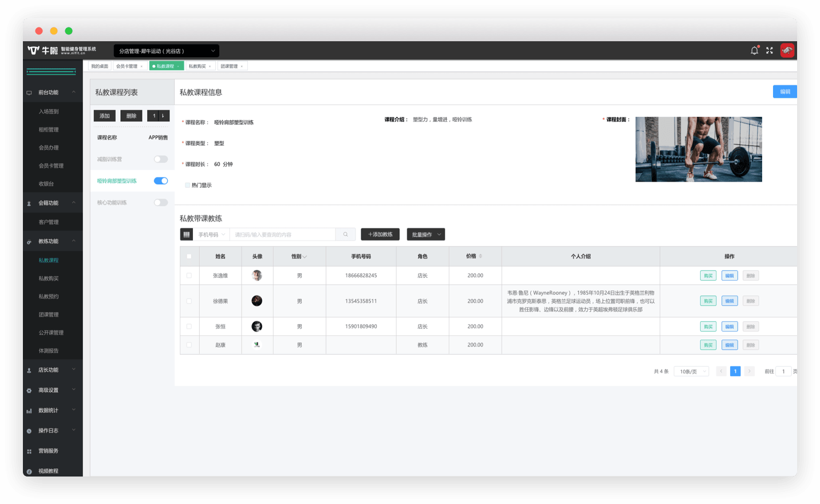The height and width of the screenshot is (504, 820).
Task: Click the 牛啦 logo in header
Action: coord(43,50)
